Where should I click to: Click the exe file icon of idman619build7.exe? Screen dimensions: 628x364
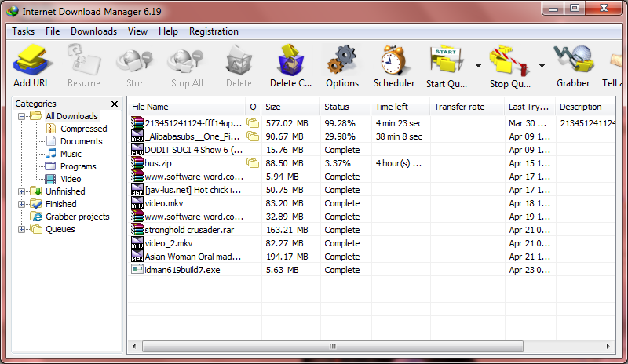point(137,270)
